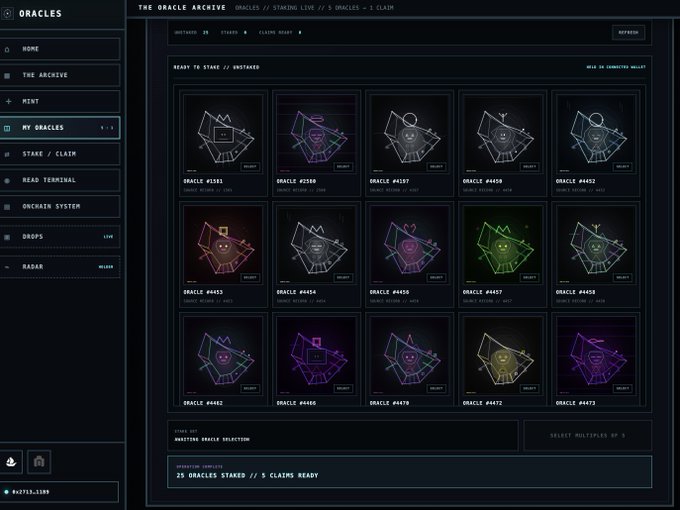Click the Radar icon
This screenshot has height=510, width=680.
(x=7, y=267)
